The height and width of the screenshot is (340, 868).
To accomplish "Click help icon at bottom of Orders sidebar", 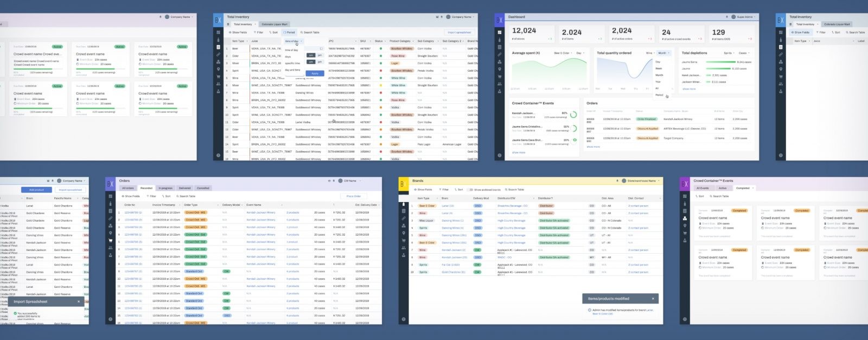I will click(x=110, y=319).
